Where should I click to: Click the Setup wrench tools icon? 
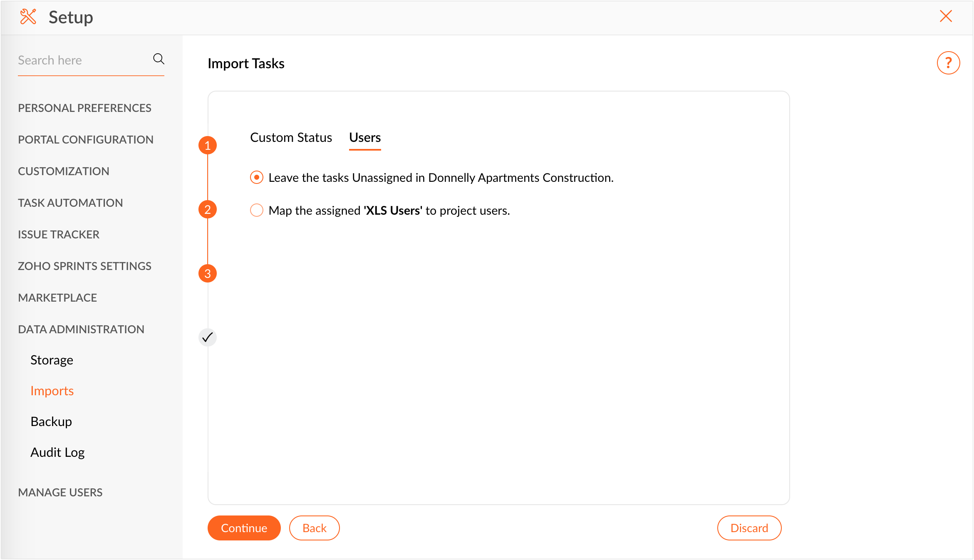(28, 17)
